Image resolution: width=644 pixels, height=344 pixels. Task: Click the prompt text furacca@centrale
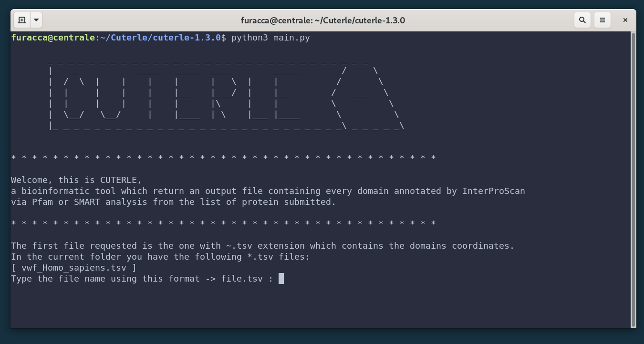tap(53, 38)
